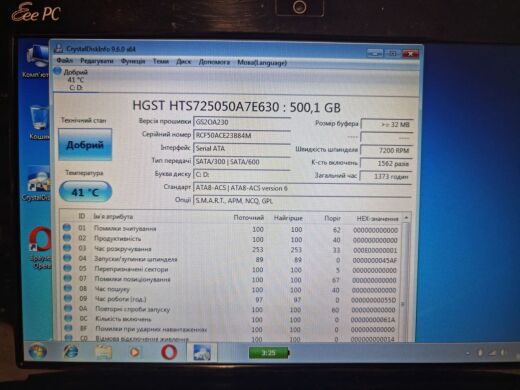Screen dimensions: 520x390
Task: Open Opera browser taskbar icon
Action: click(x=169, y=352)
